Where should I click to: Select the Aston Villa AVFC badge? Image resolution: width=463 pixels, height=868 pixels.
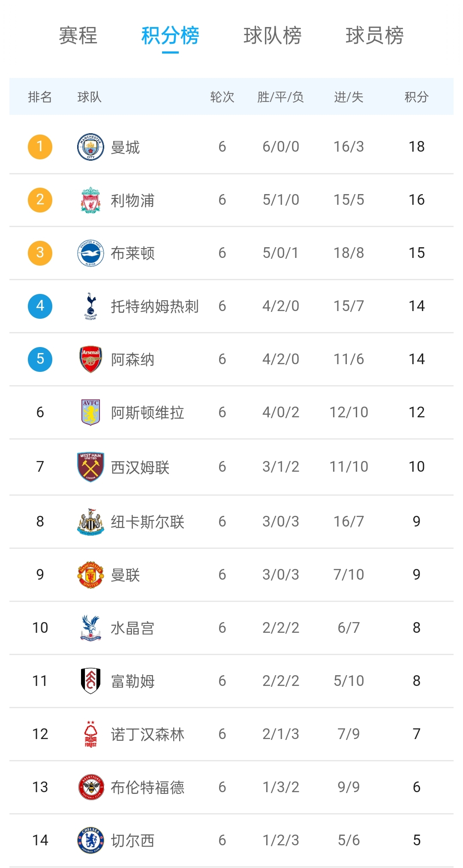tap(90, 412)
